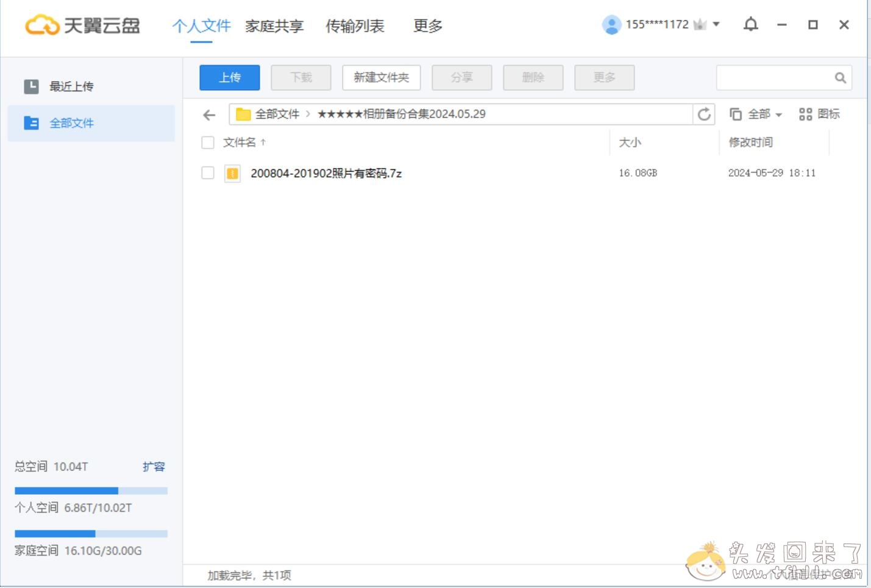Image resolution: width=871 pixels, height=588 pixels.
Task: Click status text 加载完毕，共1项
Action: click(249, 575)
